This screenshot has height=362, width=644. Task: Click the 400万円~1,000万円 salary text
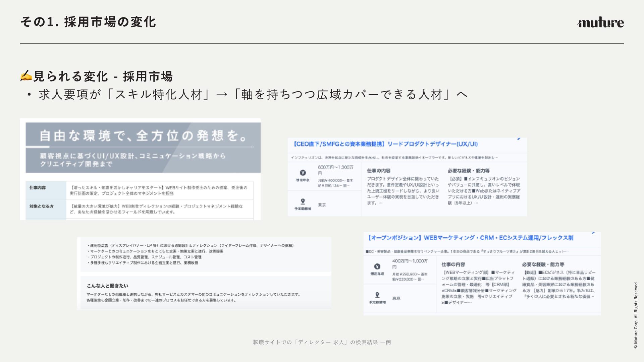pos(410,261)
